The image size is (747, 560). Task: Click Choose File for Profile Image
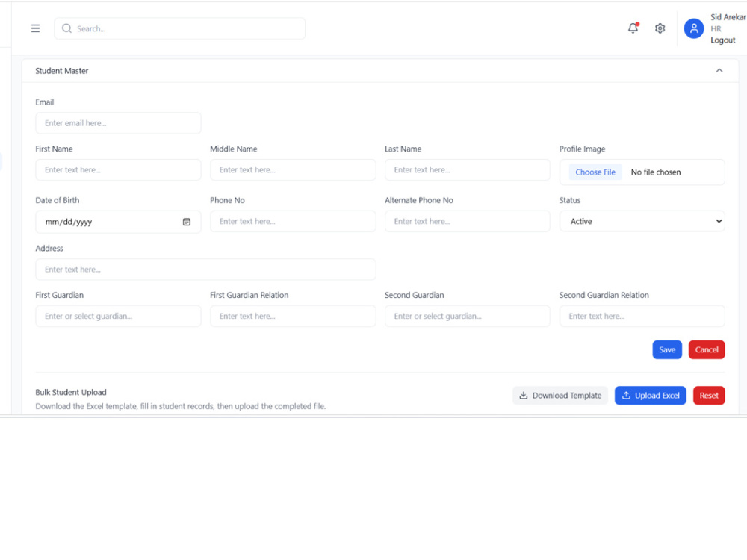pos(595,172)
